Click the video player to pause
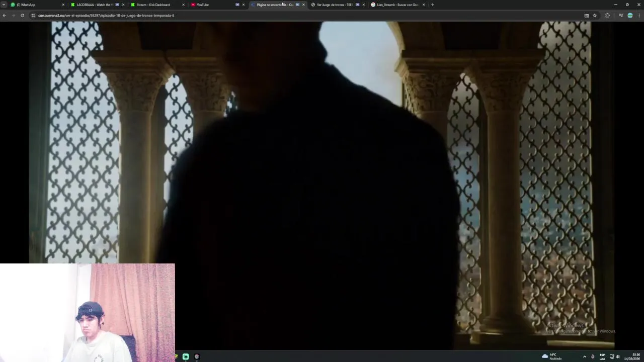 click(x=322, y=185)
